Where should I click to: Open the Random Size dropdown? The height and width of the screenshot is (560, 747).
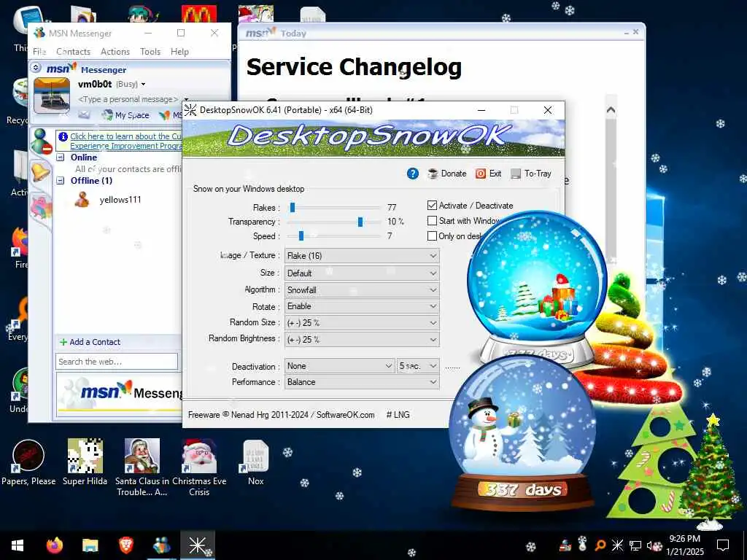coord(362,322)
